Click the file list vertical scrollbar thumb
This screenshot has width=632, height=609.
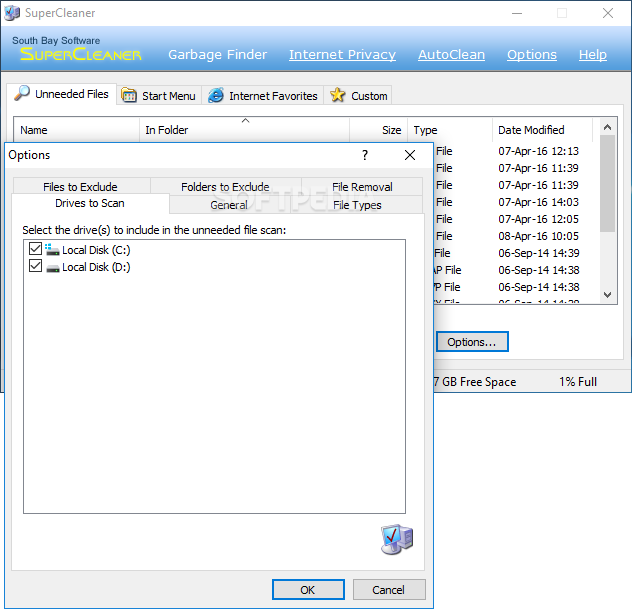pyautogui.click(x=607, y=184)
